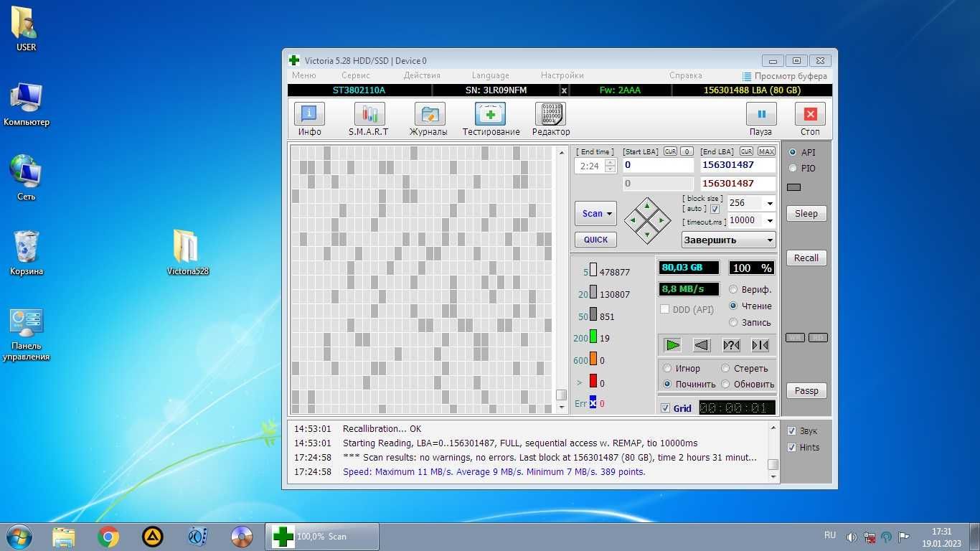This screenshot has height=551, width=980.
Task: Click the x between serial and firmware
Action: pos(564,90)
